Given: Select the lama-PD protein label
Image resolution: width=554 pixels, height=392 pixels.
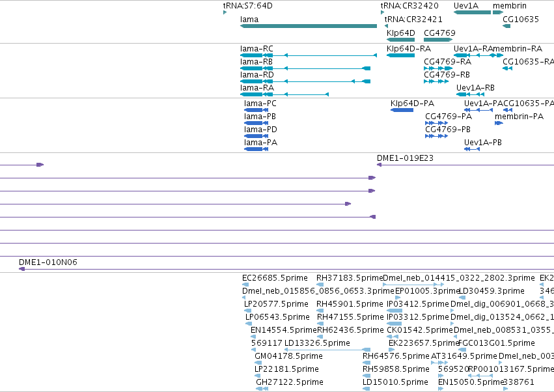Looking at the screenshot, I should pyautogui.click(x=260, y=130).
